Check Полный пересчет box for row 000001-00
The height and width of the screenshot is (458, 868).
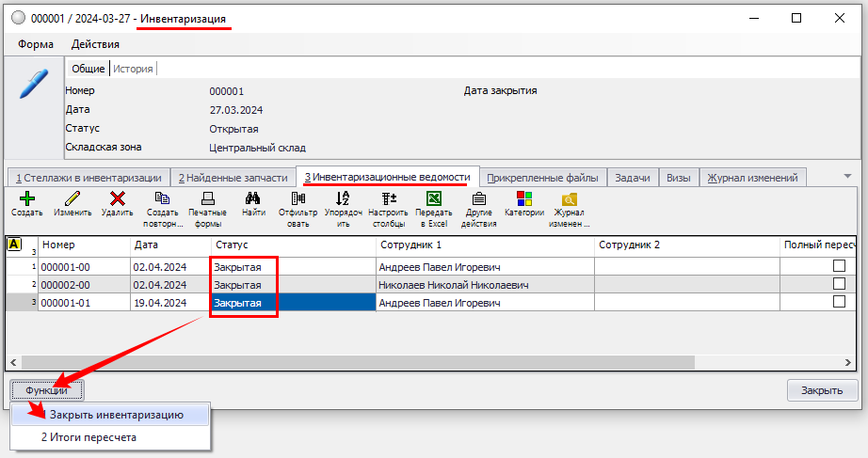[x=839, y=267]
